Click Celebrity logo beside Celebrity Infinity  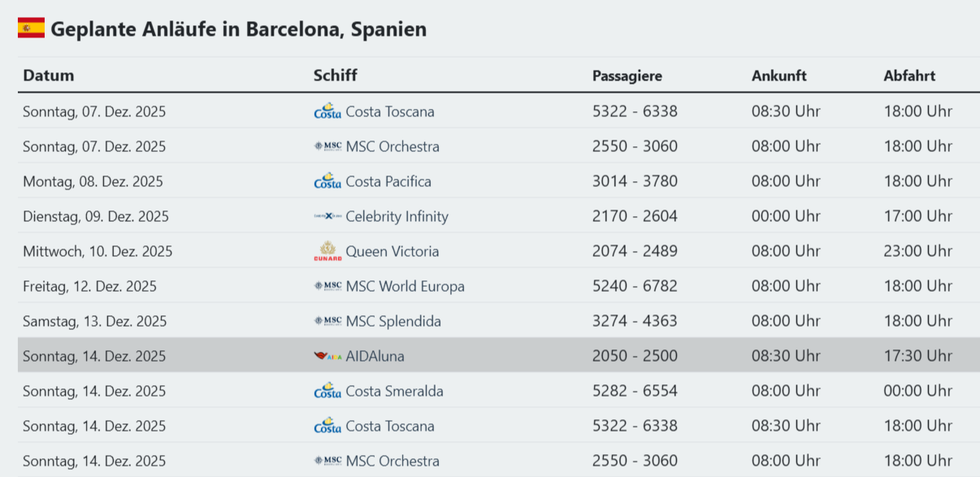coord(327,216)
